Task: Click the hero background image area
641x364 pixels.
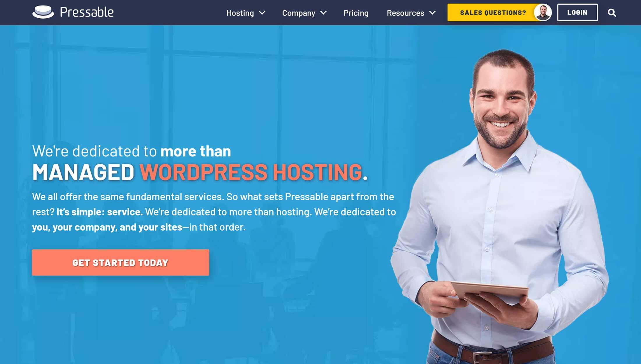Action: (x=320, y=195)
